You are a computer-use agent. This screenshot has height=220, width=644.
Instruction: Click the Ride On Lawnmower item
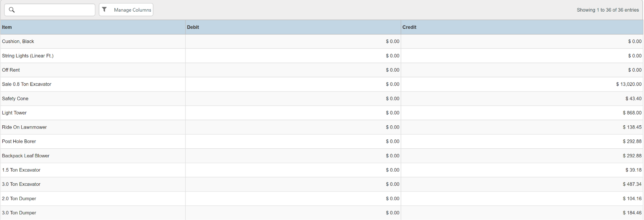24,127
